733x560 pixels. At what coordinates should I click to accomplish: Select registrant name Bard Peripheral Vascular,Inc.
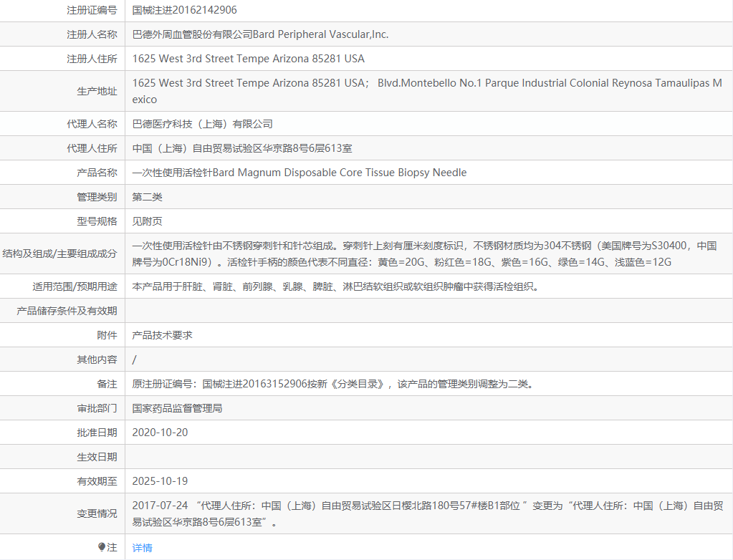tap(320, 34)
